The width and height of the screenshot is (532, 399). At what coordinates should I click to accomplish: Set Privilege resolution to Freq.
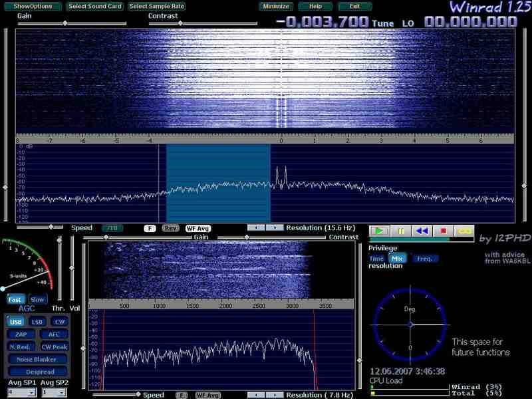coord(424,259)
